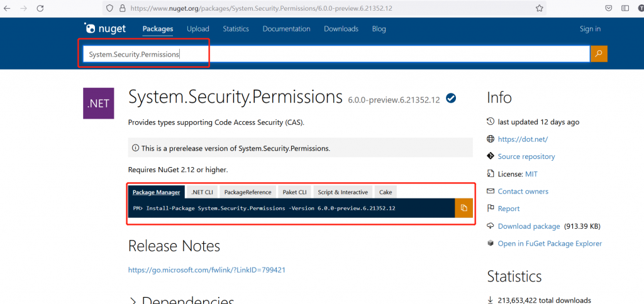The height and width of the screenshot is (304, 644).
Task: Switch to the .NET CLI tab
Action: (202, 192)
